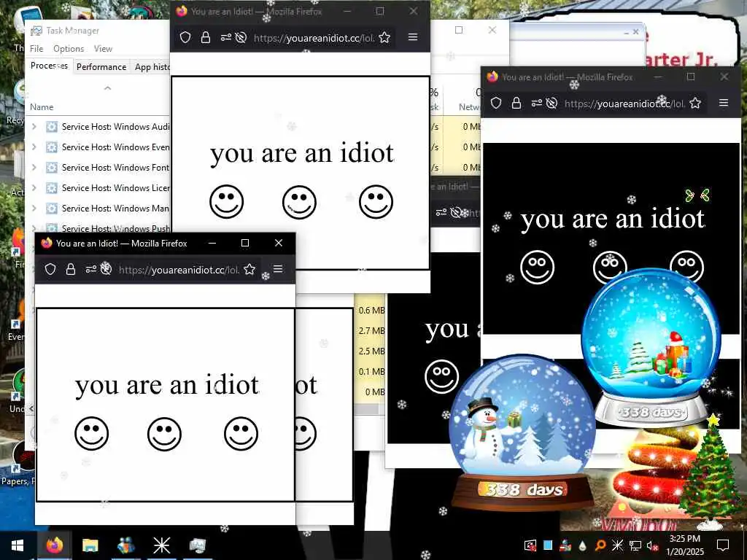Expand Service Host: Windows Event row
The height and width of the screenshot is (560, 747).
[34, 147]
